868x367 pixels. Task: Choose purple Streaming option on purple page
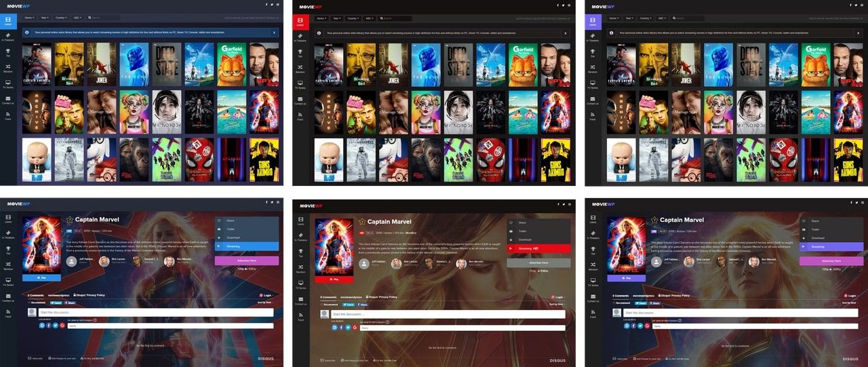(x=832, y=247)
